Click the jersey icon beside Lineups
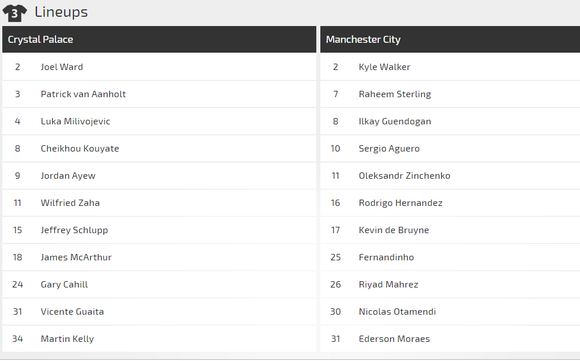This screenshot has height=361, width=580. click(x=14, y=13)
